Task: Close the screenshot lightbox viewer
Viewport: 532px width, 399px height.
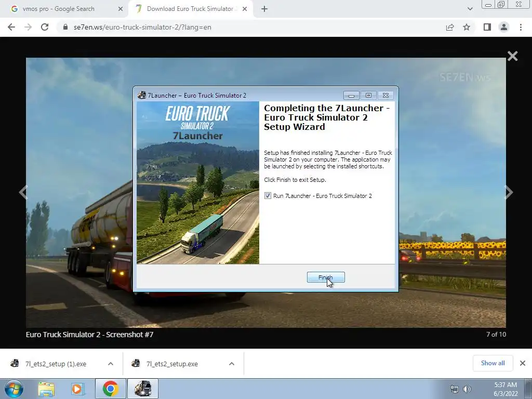Action: pos(512,56)
